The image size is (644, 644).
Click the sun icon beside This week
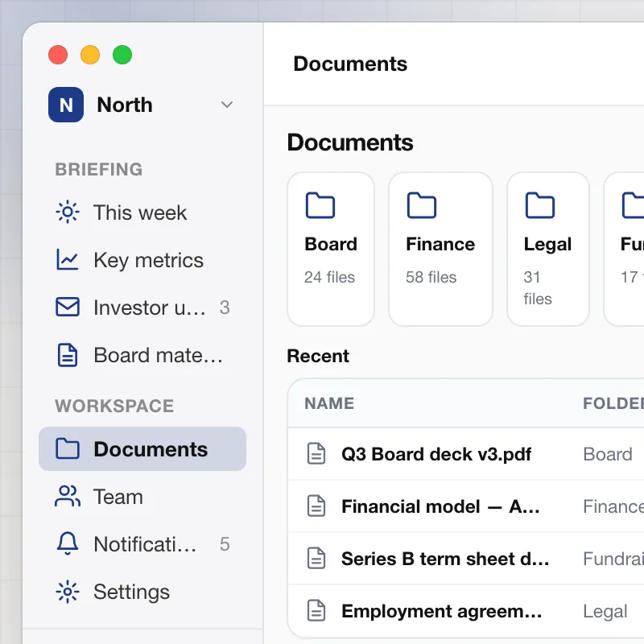tap(68, 213)
